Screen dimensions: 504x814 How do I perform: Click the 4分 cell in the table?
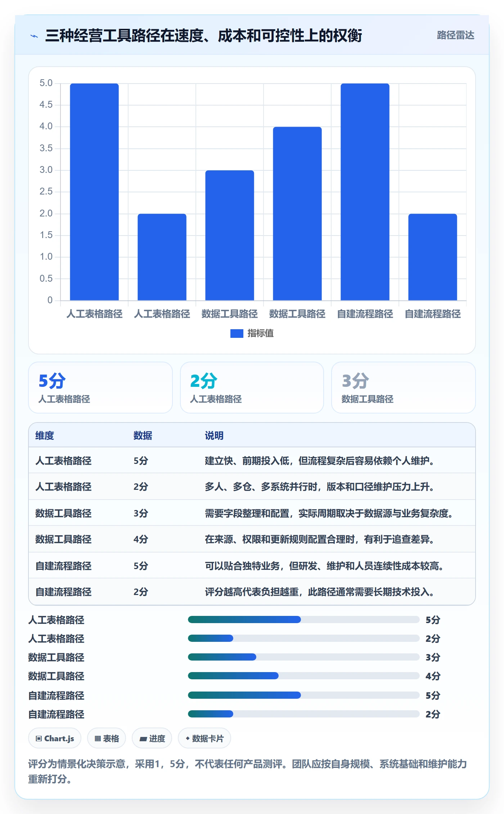coord(141,539)
